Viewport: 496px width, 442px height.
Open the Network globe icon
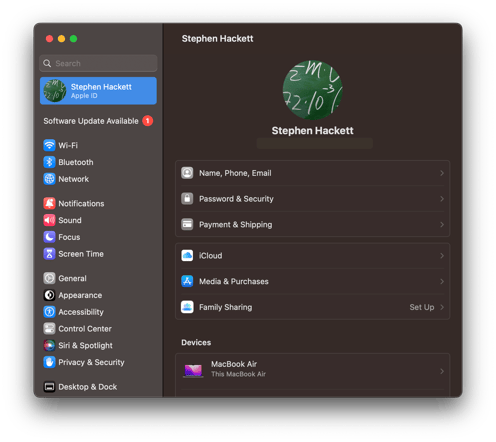coord(49,179)
